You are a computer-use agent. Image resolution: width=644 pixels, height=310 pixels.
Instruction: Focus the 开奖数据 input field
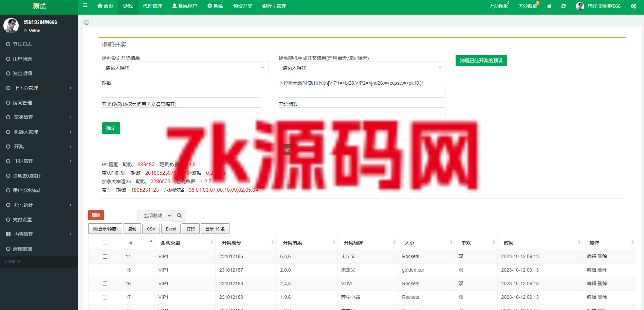[x=181, y=113]
